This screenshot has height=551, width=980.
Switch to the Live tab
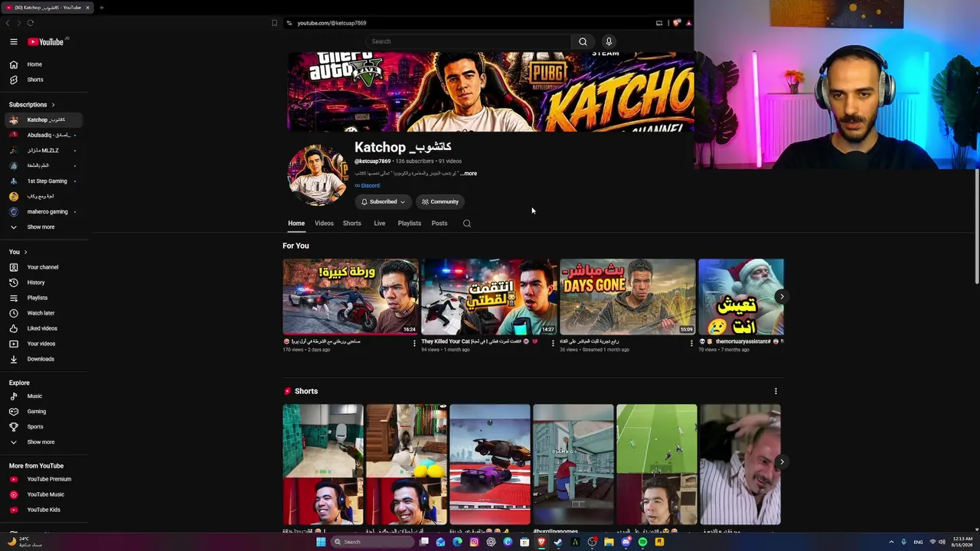(380, 223)
